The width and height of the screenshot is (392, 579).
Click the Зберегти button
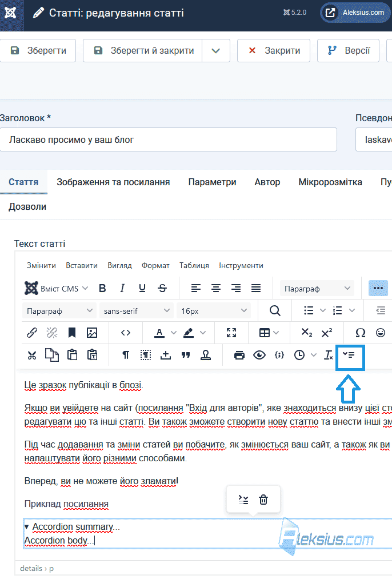[38, 51]
